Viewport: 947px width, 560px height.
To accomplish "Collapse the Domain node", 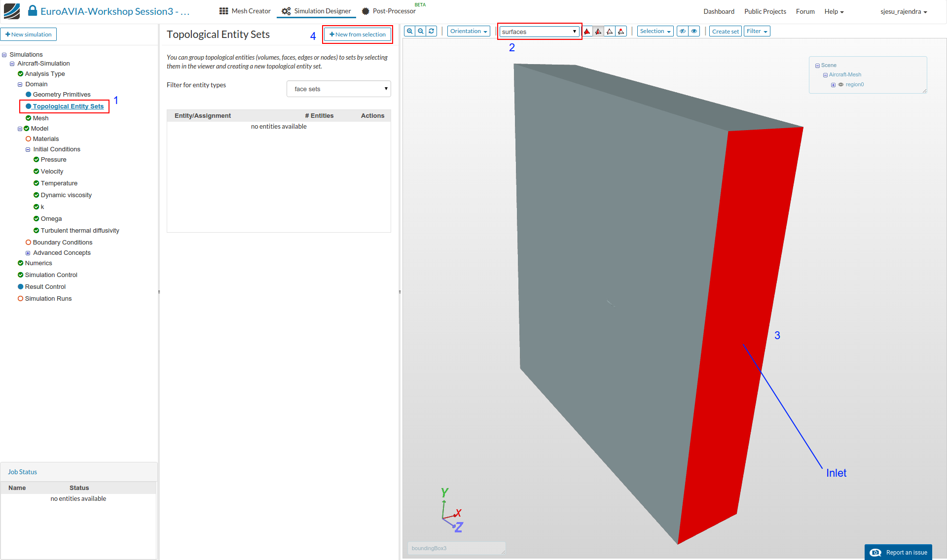I will pyautogui.click(x=20, y=84).
